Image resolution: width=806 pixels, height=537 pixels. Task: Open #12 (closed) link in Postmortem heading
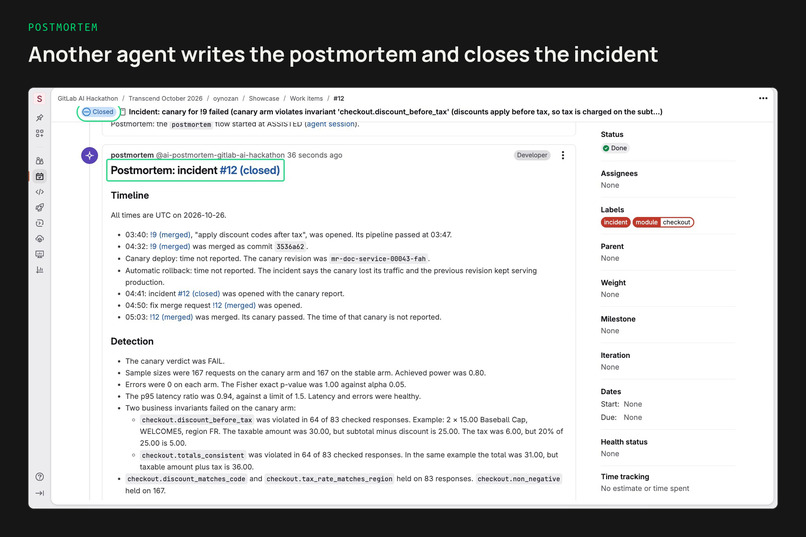click(x=250, y=170)
